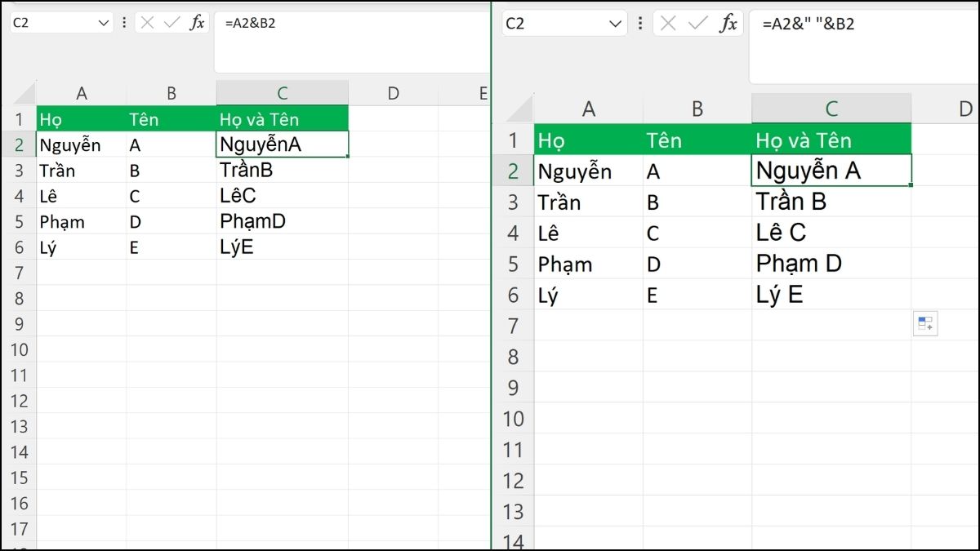Screen dimensions: 980x551
Task: Select column B header in the right sheet
Action: (697, 109)
